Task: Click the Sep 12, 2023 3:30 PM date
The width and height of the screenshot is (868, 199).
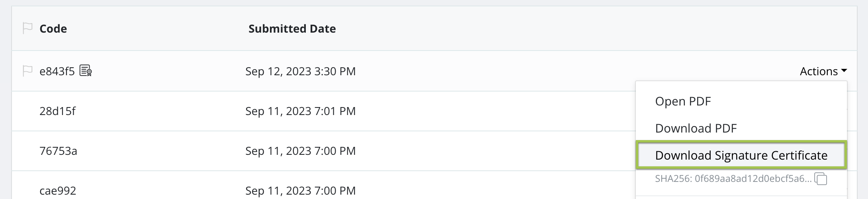Action: point(300,71)
